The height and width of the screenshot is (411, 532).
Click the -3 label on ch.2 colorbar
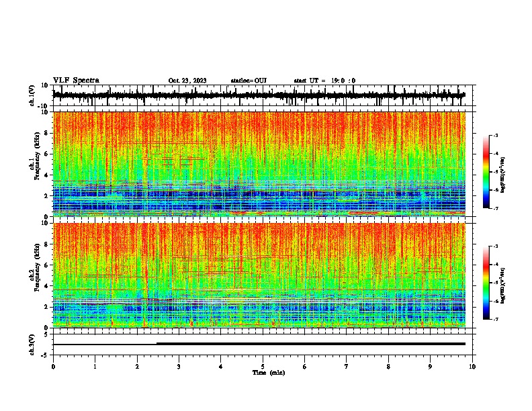(494, 246)
